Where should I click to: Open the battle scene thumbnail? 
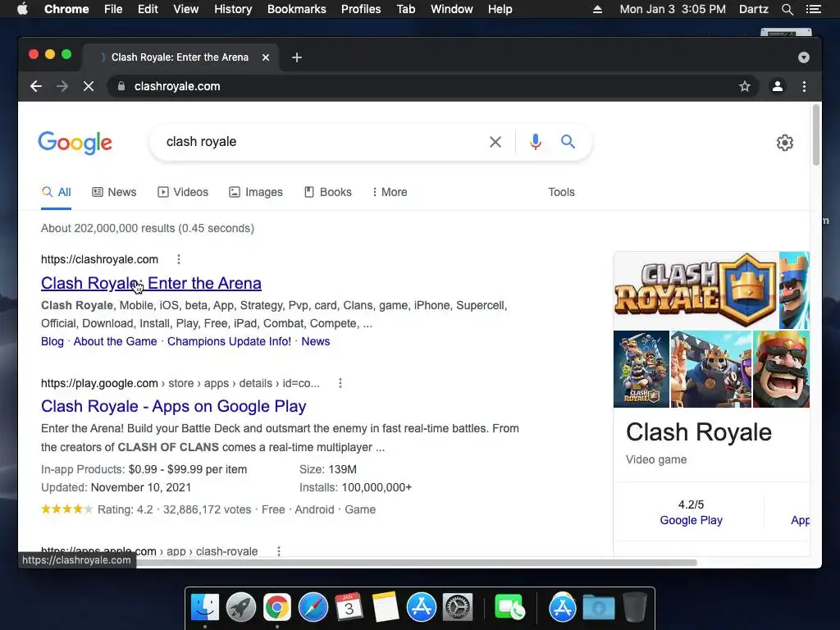pyautogui.click(x=711, y=369)
